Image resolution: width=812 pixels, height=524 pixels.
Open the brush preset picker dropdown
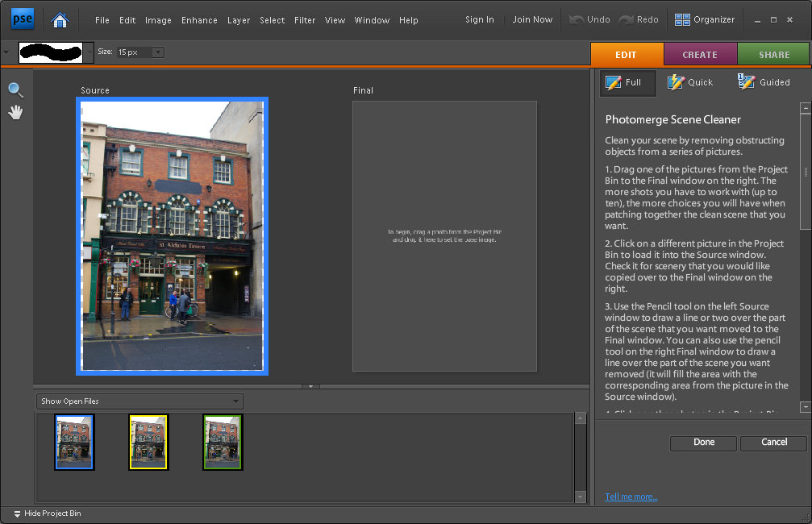pyautogui.click(x=89, y=52)
